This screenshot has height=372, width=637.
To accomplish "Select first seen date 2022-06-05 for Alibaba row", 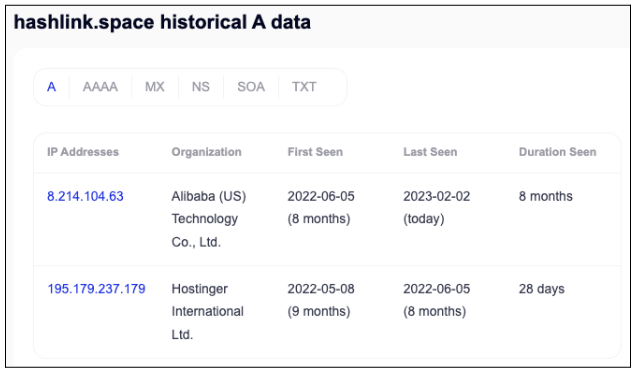I will [x=321, y=208].
